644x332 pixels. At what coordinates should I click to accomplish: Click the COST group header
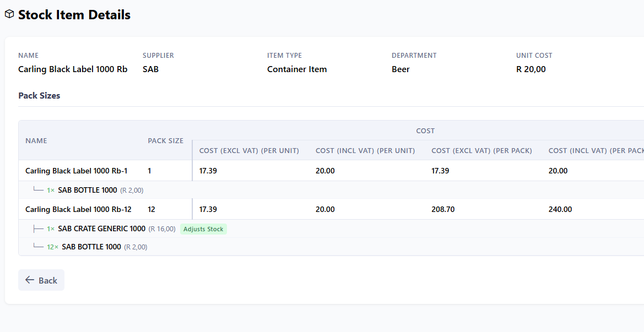(425, 131)
